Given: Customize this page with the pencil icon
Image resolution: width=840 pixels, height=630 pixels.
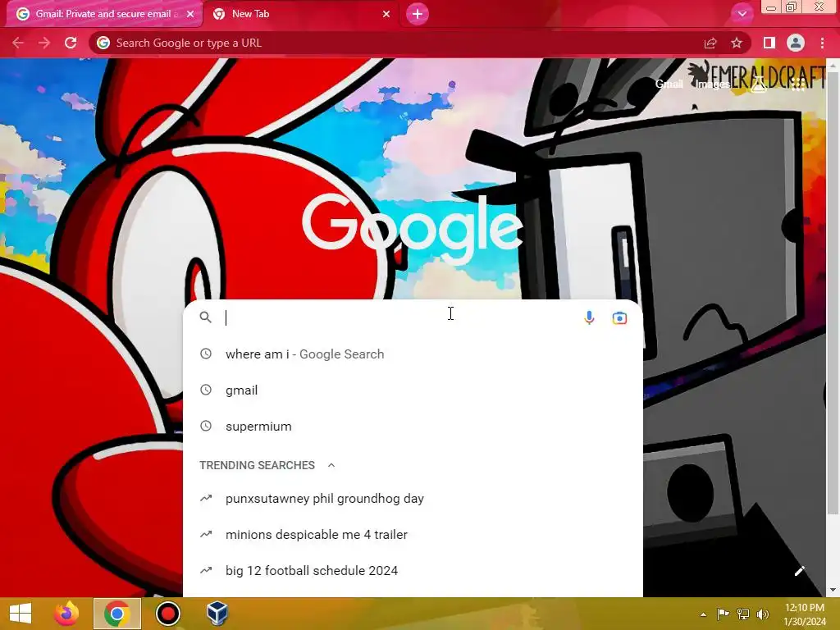Looking at the screenshot, I should tap(799, 571).
